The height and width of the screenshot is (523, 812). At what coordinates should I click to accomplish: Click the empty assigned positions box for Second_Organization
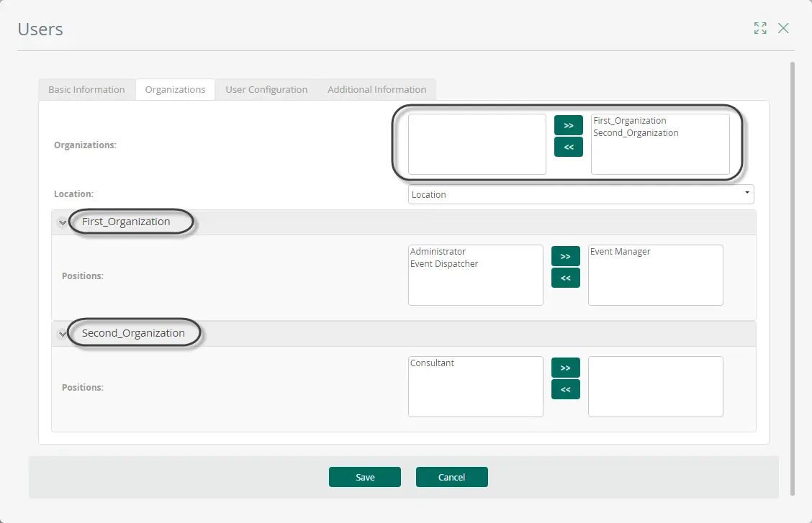click(656, 386)
